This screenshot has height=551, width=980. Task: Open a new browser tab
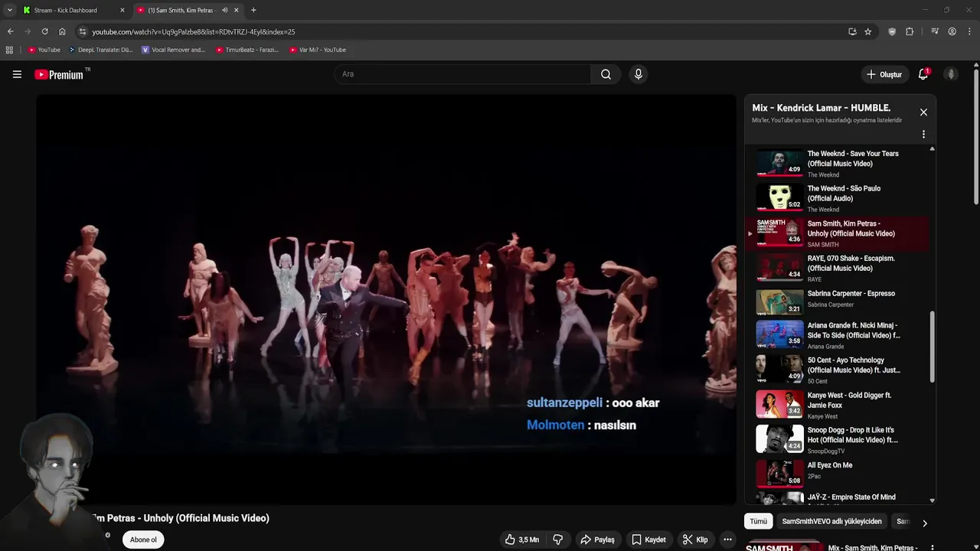(253, 10)
